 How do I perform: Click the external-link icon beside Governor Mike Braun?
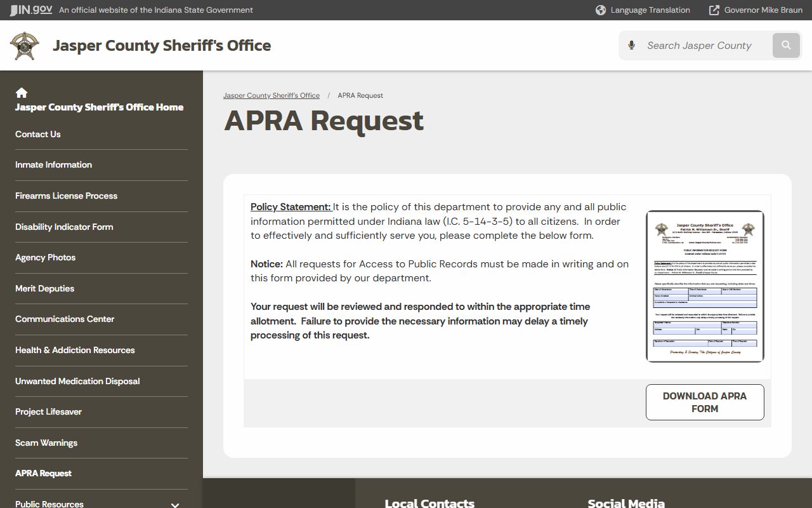pyautogui.click(x=714, y=10)
